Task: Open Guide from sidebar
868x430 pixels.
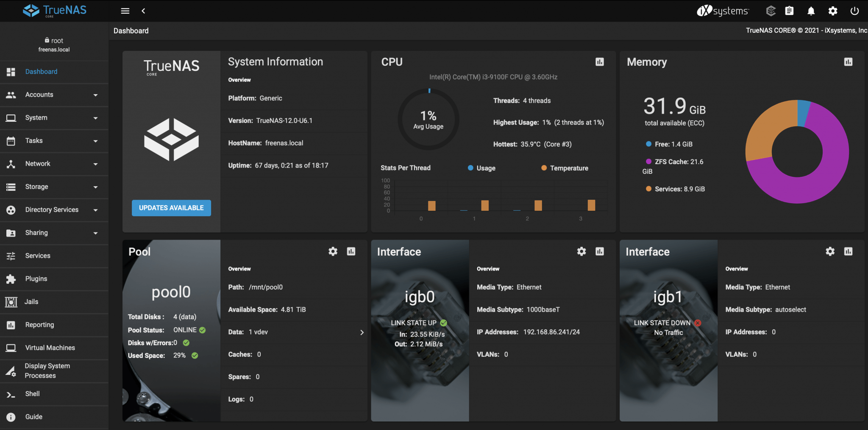Action: click(54, 417)
